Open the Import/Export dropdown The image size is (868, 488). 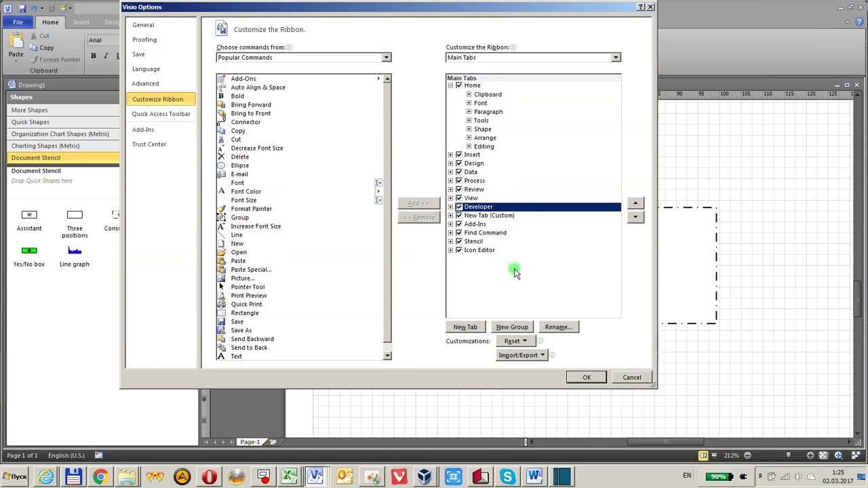521,355
